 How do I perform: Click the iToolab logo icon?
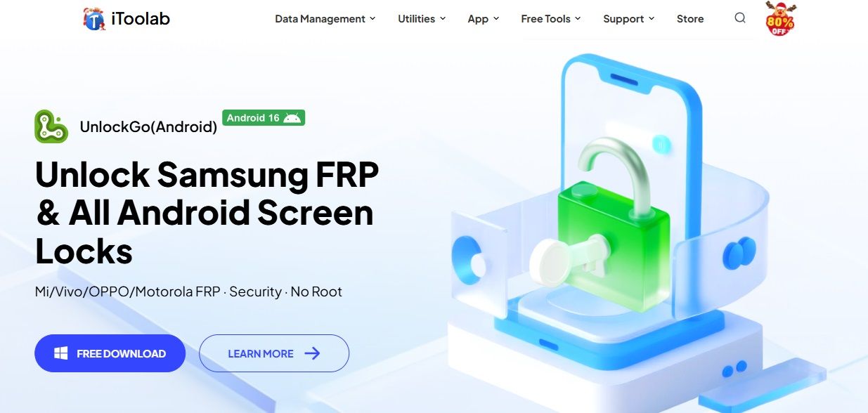(93, 19)
